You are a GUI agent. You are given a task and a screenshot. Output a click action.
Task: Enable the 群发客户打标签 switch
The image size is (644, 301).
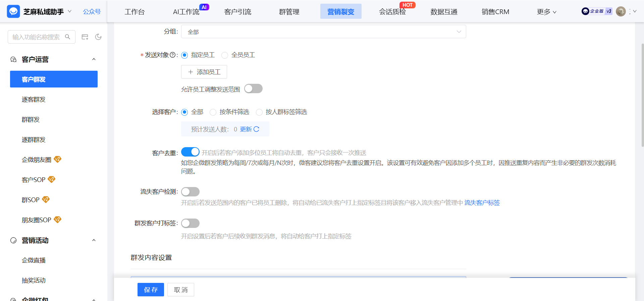coord(190,223)
